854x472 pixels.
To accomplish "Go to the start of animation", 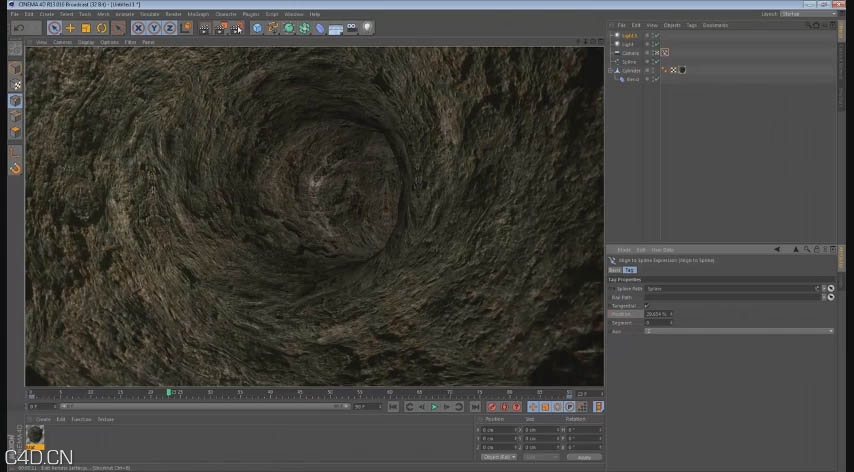I will tap(393, 407).
